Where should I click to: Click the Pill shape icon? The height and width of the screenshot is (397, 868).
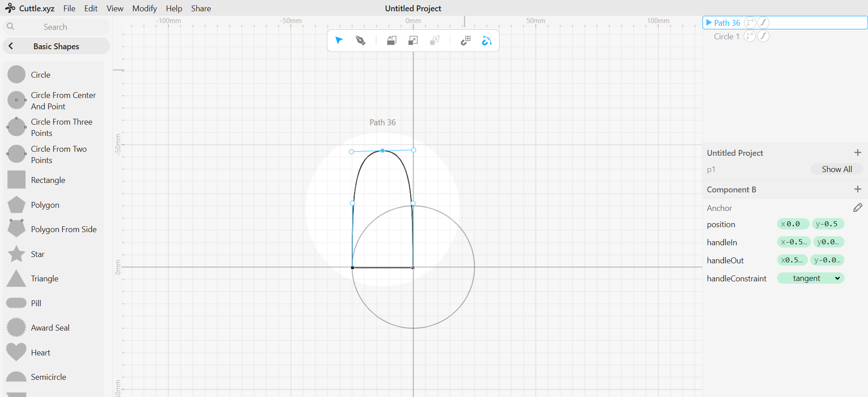pos(16,303)
